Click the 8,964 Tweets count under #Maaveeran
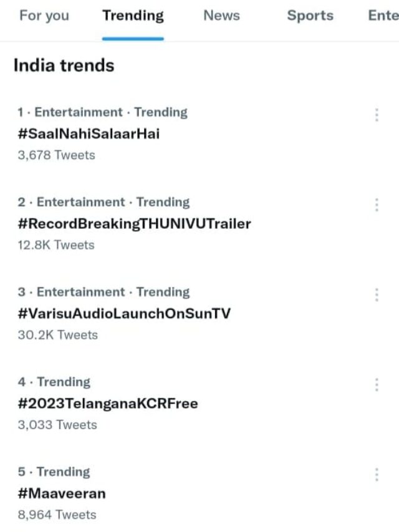399x532 pixels. click(55, 515)
